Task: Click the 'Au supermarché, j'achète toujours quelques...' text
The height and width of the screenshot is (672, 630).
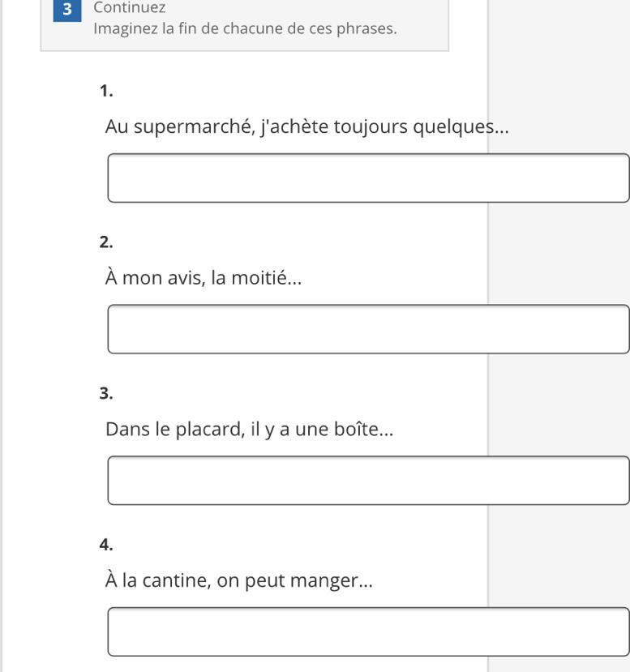Action: point(306,126)
